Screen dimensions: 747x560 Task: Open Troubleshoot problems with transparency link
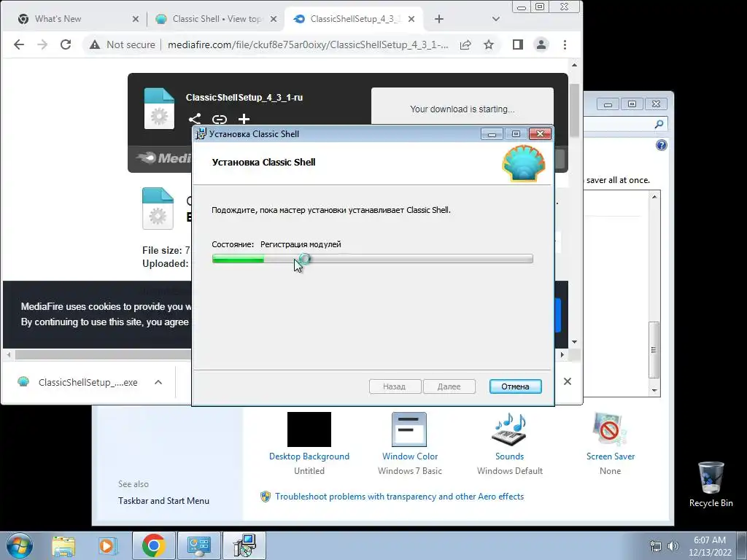399,497
